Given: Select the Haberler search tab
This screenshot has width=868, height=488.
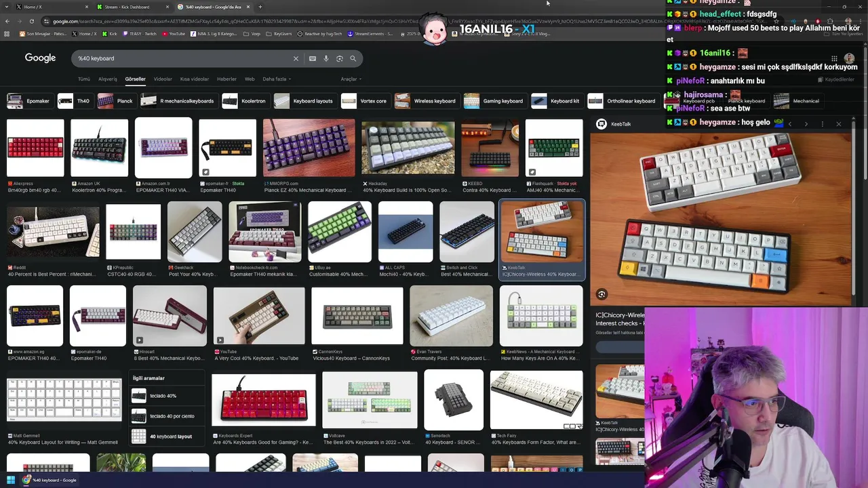Looking at the screenshot, I should (226, 79).
